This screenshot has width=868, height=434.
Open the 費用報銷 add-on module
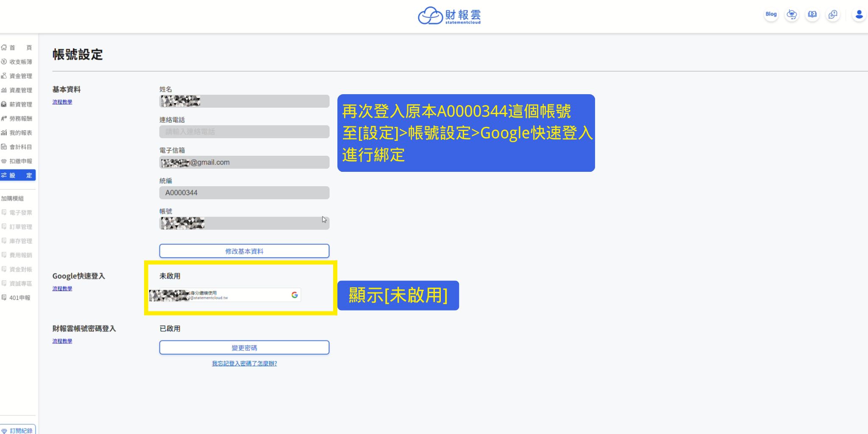point(17,255)
